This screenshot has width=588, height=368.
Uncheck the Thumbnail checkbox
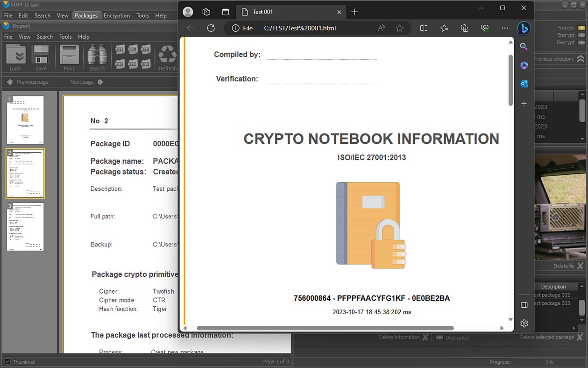click(x=7, y=362)
